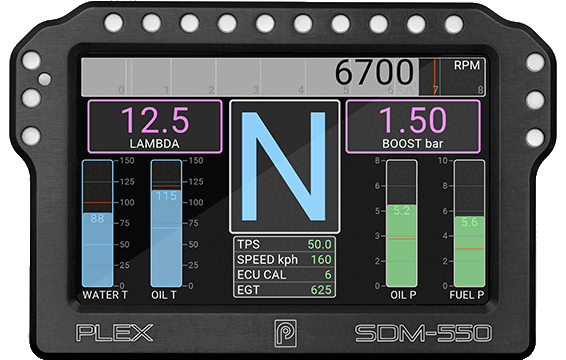
Task: Click the large N gear indicator
Action: pos(284,167)
